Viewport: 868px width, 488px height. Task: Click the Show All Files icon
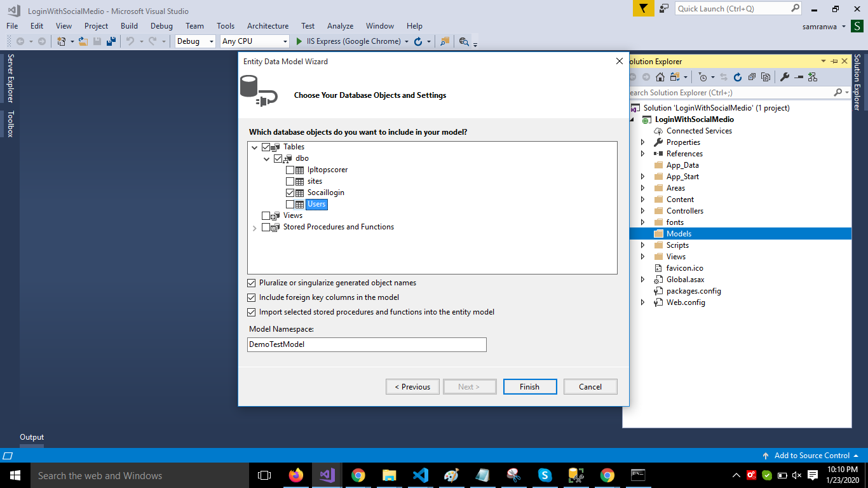pos(766,77)
